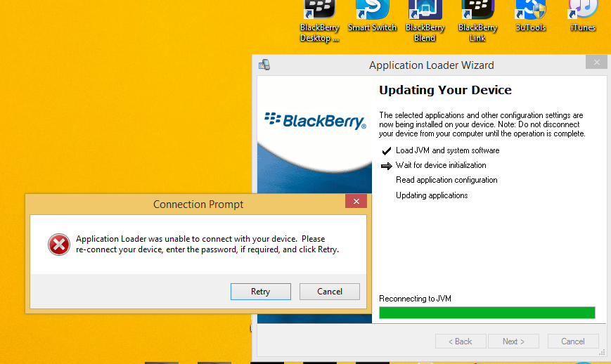This screenshot has height=364, width=611.
Task: Click Application Loader Wizard title bar icon
Action: (264, 65)
